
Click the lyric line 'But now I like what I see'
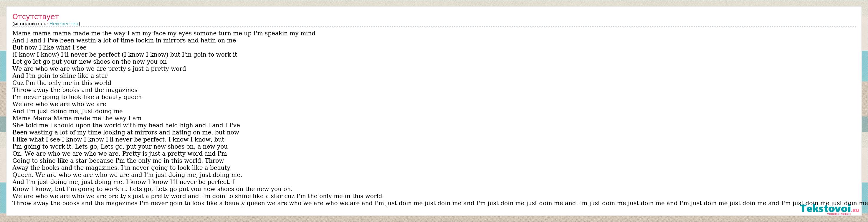coord(49,47)
